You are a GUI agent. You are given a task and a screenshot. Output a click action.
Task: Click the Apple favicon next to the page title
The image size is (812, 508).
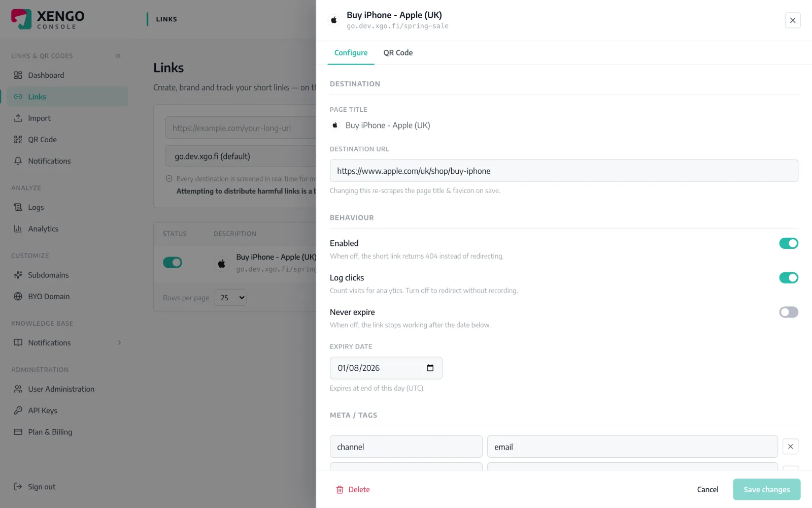pyautogui.click(x=335, y=125)
